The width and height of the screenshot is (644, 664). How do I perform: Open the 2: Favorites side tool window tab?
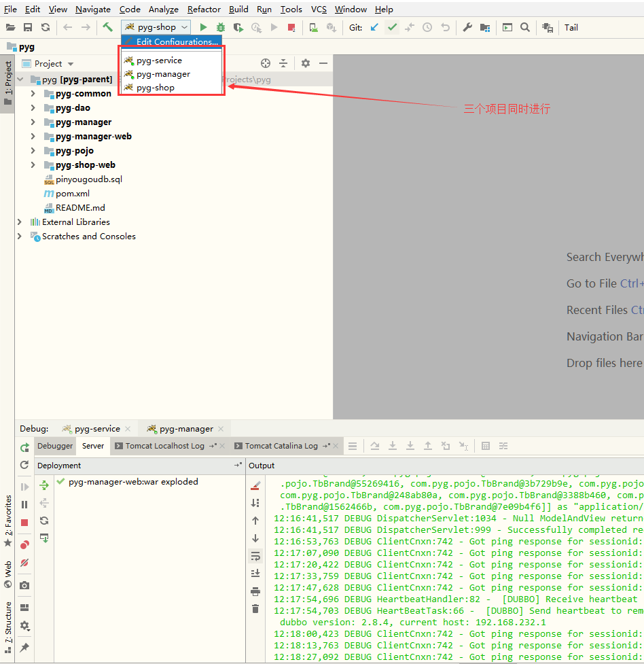pos(7,521)
